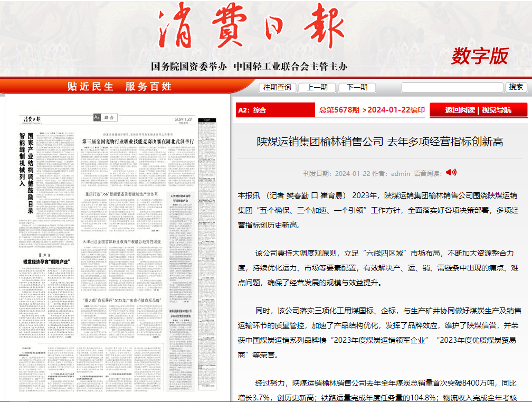
Task: Open 视觉导航 visual navigation
Action: (496, 110)
